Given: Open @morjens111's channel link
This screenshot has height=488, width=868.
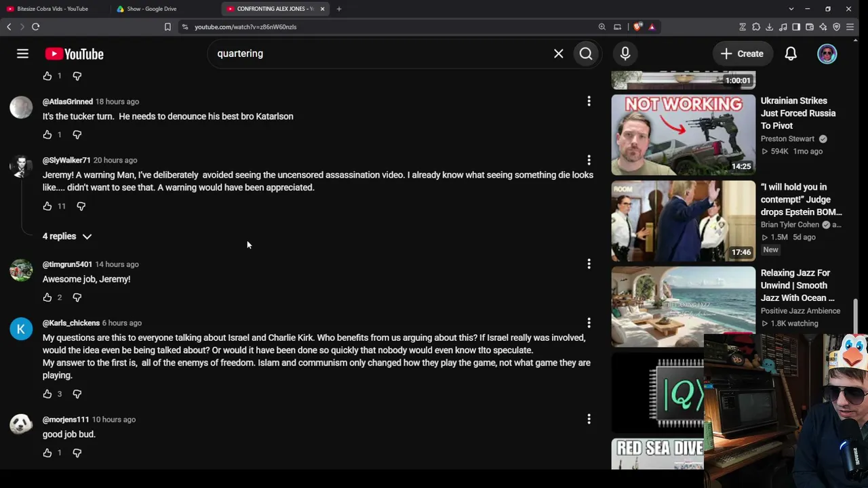Looking at the screenshot, I should tap(66, 420).
